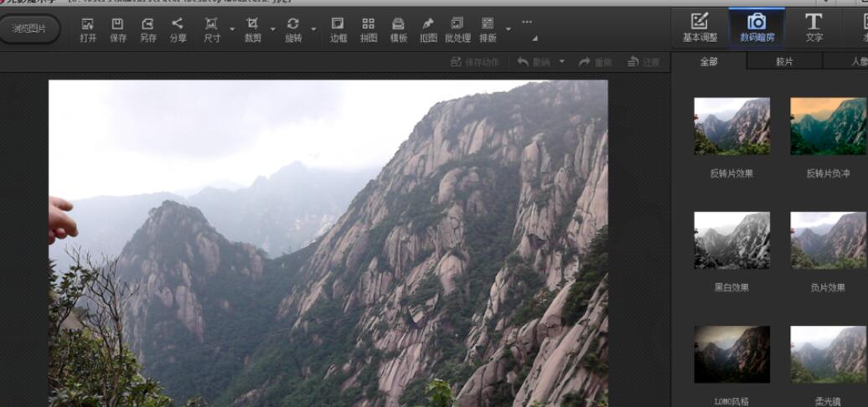Image resolution: width=868 pixels, height=407 pixels.
Task: Click the 撤销 (Undo) arrow icon
Action: click(x=523, y=62)
